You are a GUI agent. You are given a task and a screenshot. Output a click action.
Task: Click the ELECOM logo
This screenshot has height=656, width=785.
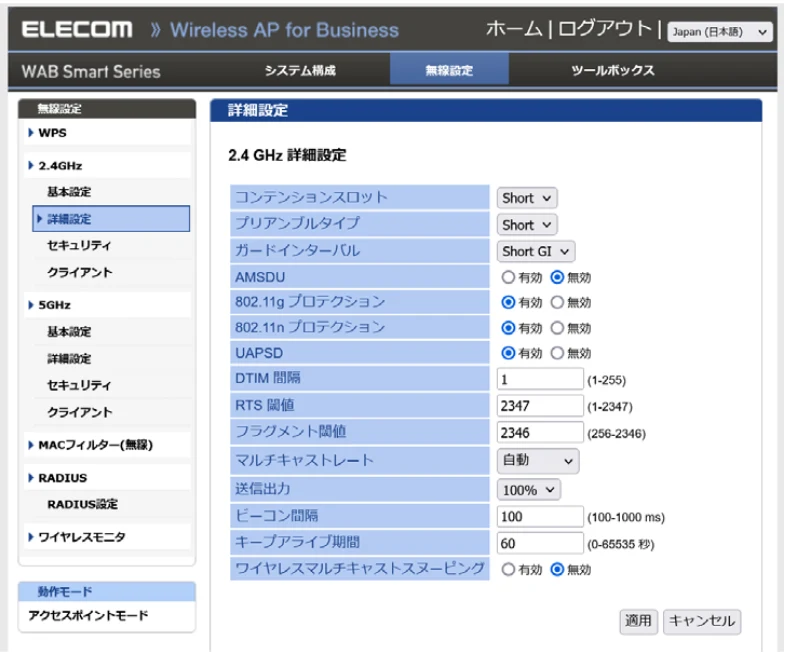[77, 30]
